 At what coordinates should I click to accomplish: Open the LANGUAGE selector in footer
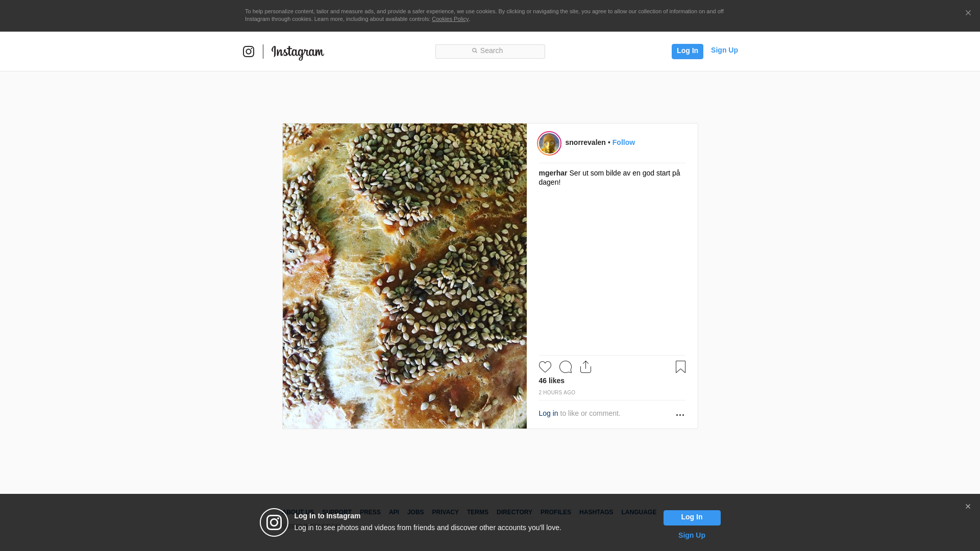coord(639,512)
